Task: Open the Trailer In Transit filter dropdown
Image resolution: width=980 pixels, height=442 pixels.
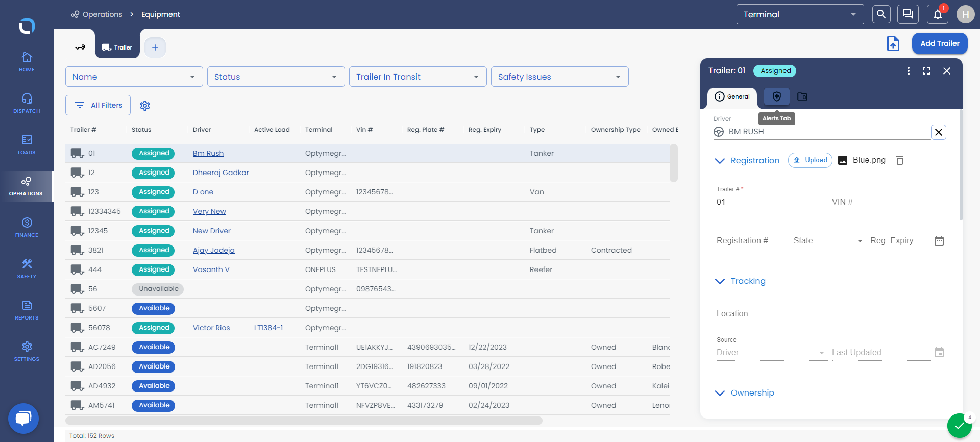Action: [418, 77]
